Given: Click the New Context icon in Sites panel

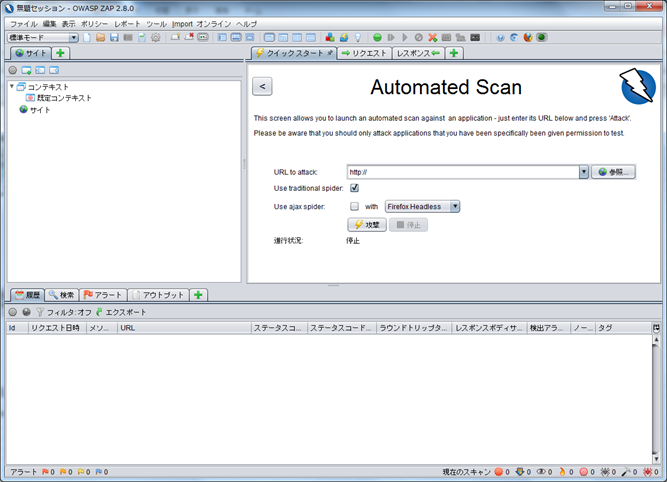Looking at the screenshot, I should point(26,70).
